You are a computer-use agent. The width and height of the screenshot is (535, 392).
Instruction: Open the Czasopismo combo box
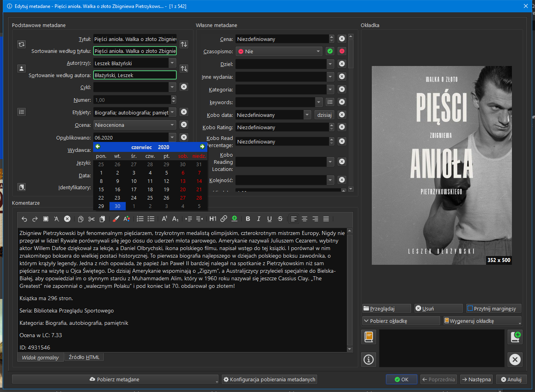(x=279, y=51)
